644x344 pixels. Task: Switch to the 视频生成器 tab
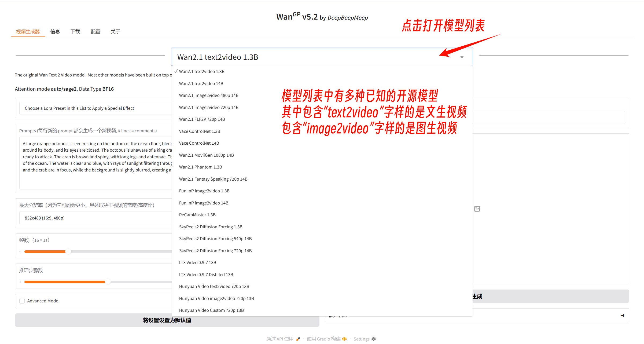click(28, 32)
